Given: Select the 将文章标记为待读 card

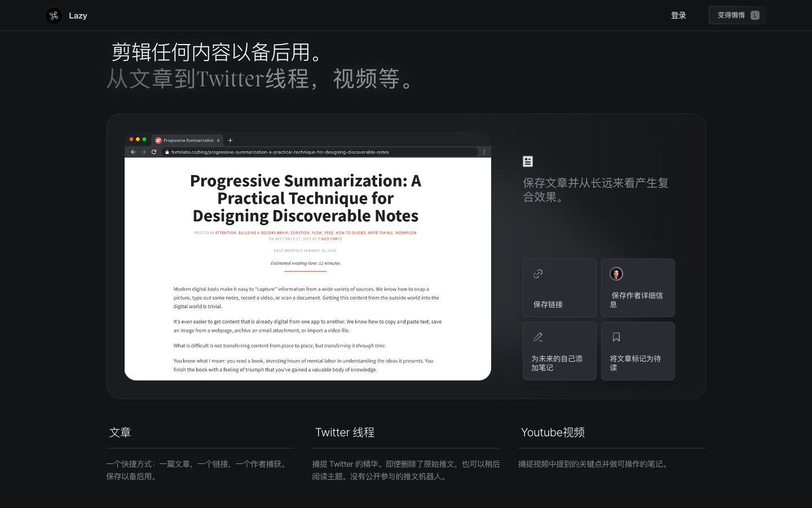Looking at the screenshot, I should [638, 351].
